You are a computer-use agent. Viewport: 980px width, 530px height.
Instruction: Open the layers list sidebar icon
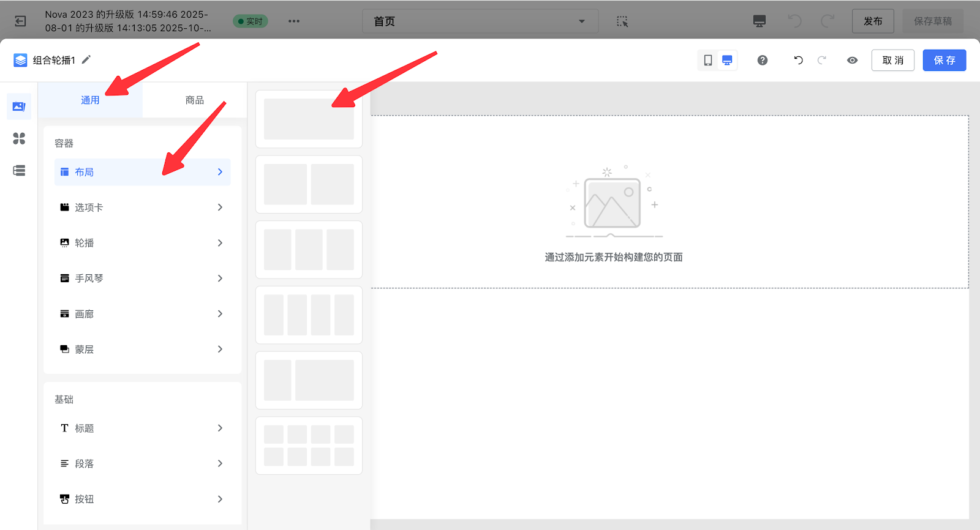(19, 171)
